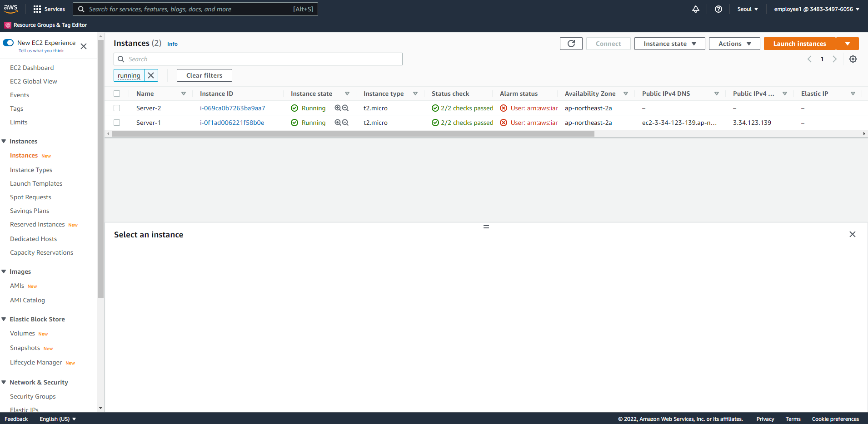
Task: Click the top services search bar
Action: (195, 9)
